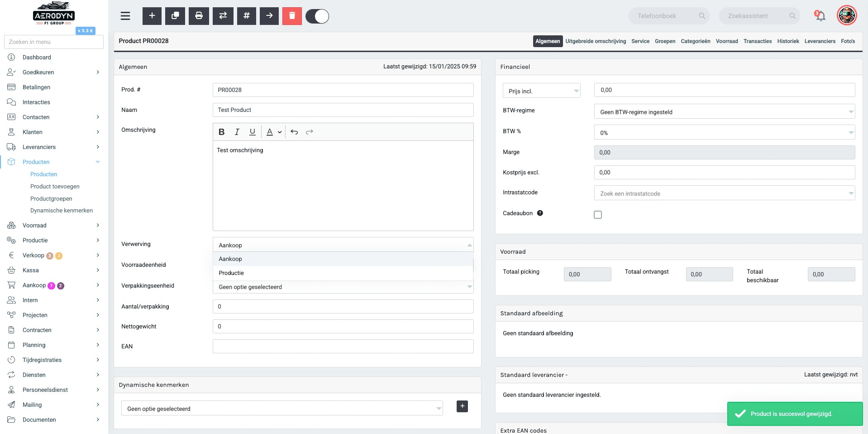Open Betalingen in sidebar
This screenshot has width=868, height=434.
pyautogui.click(x=36, y=87)
